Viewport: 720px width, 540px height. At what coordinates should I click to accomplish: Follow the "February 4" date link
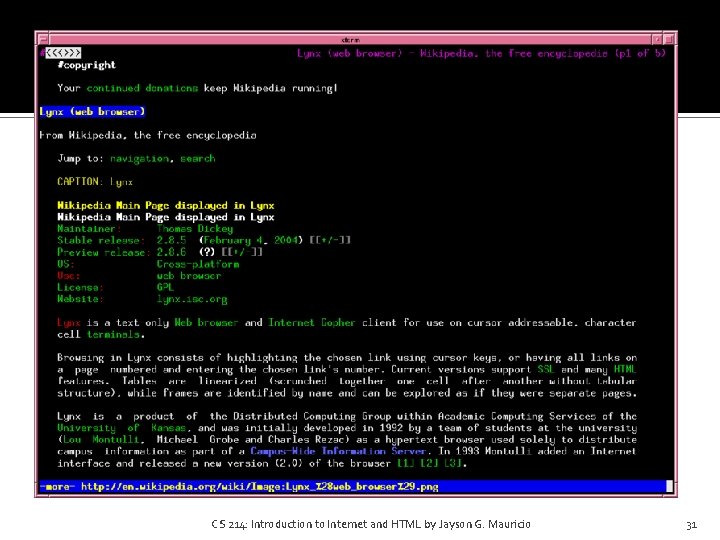233,240
